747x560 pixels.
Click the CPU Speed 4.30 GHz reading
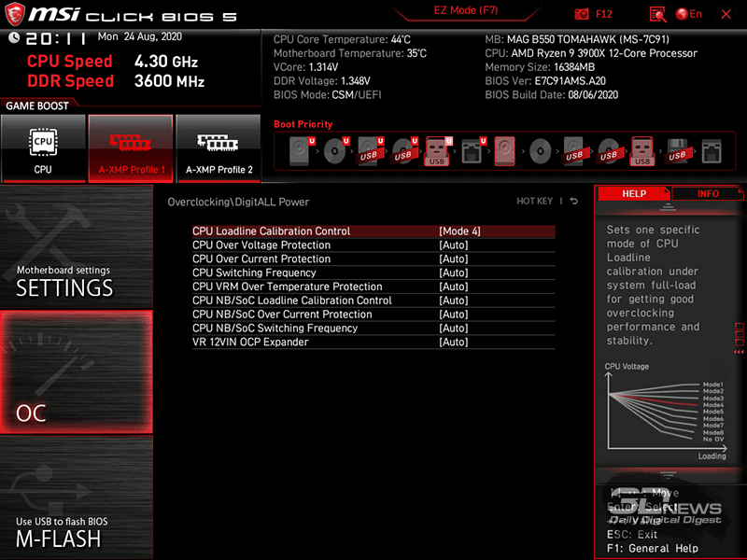coord(112,62)
